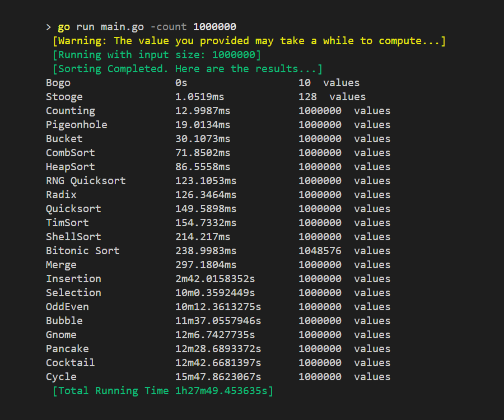504x420 pixels.
Task: Click the 'Selection' algorithm name
Action: pos(73,293)
